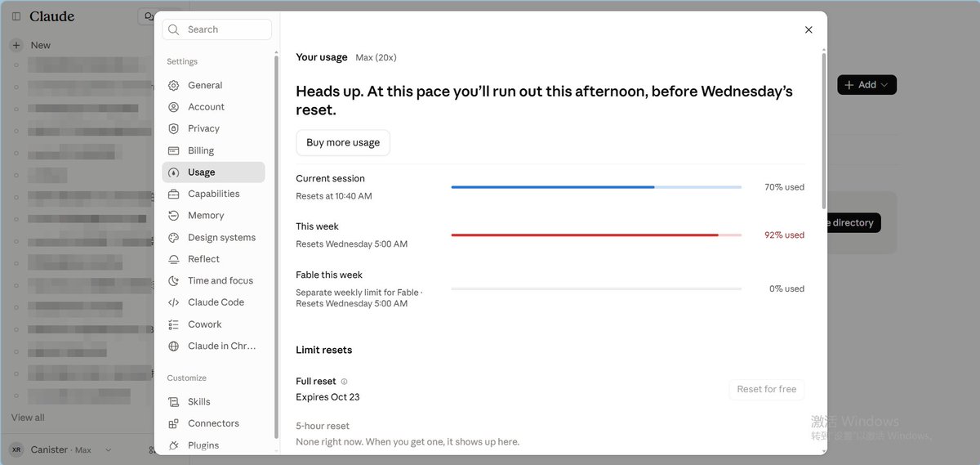The image size is (980, 465).
Task: Go to Claude Code settings
Action: pos(213,302)
